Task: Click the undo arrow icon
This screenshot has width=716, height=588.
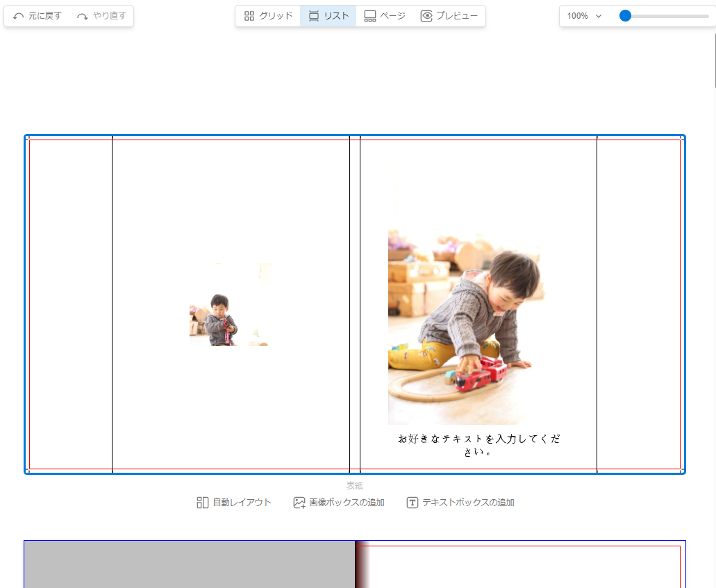Action: 19,16
